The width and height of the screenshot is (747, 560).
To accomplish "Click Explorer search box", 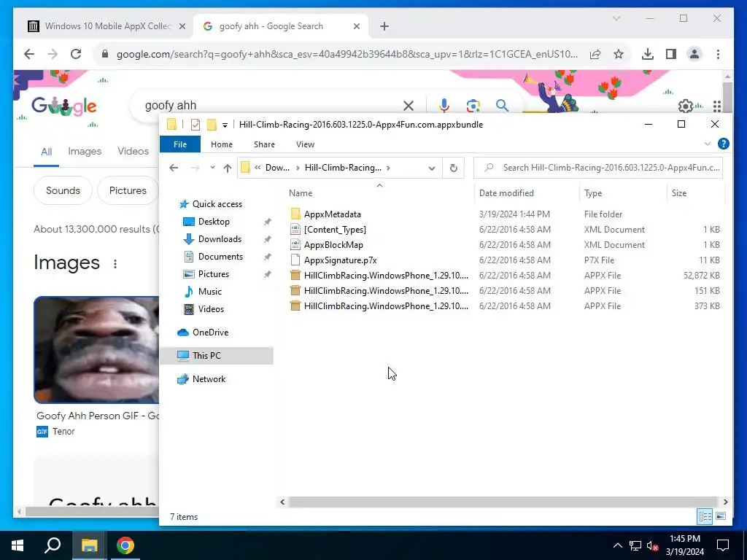I will [x=598, y=168].
